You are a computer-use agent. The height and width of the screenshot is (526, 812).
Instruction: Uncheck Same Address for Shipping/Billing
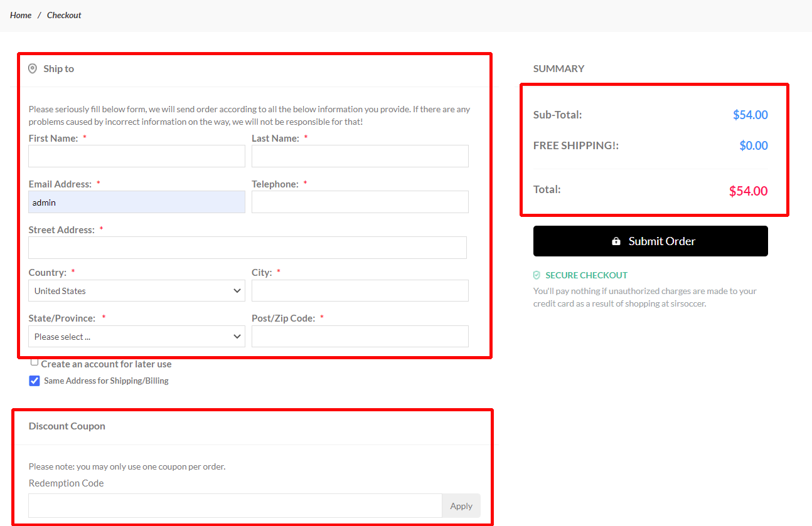pyautogui.click(x=35, y=381)
